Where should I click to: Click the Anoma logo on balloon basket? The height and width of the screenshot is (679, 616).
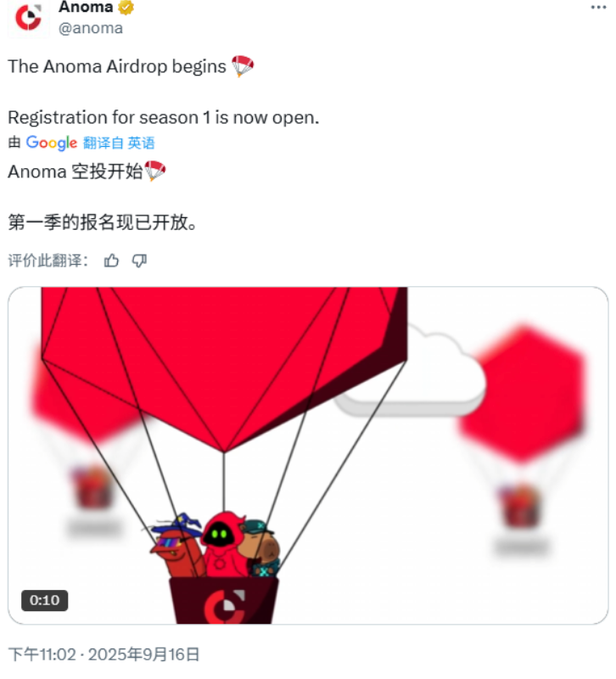coord(224,606)
